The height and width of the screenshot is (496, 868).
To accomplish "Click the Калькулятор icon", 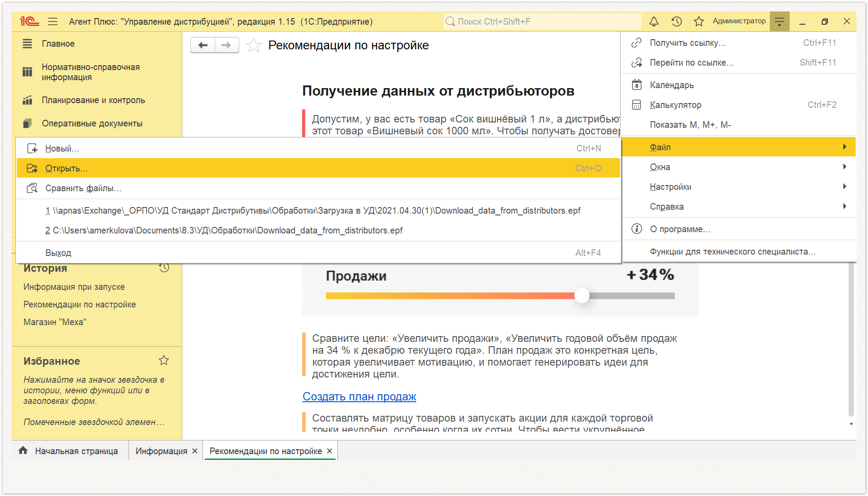I will pos(636,105).
